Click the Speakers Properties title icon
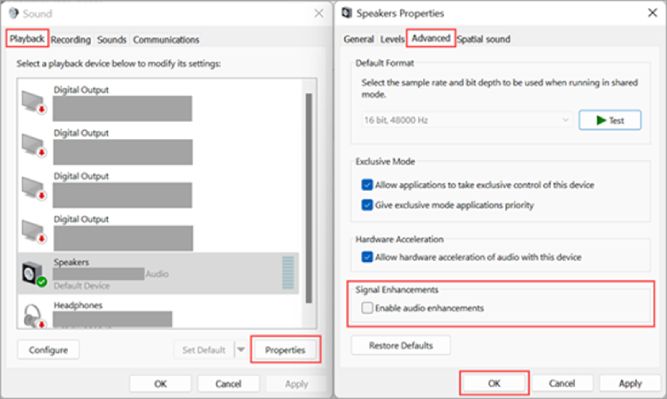This screenshot has height=399, width=667. pos(347,13)
